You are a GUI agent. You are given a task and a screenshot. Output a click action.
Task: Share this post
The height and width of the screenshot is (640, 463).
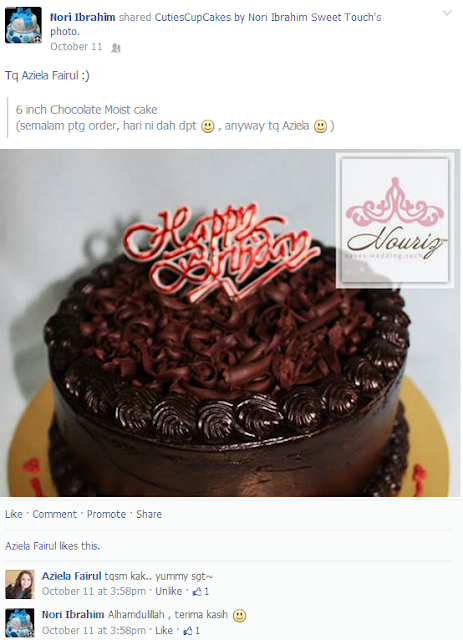point(149,514)
